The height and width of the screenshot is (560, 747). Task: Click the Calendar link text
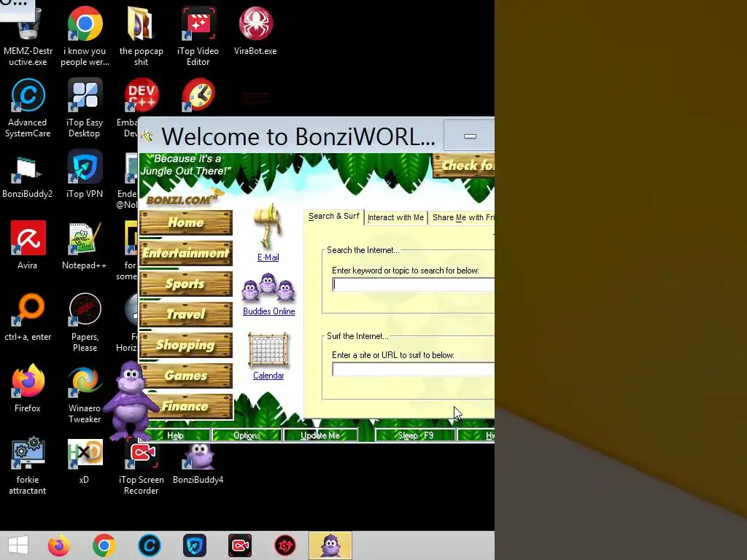pyautogui.click(x=268, y=376)
